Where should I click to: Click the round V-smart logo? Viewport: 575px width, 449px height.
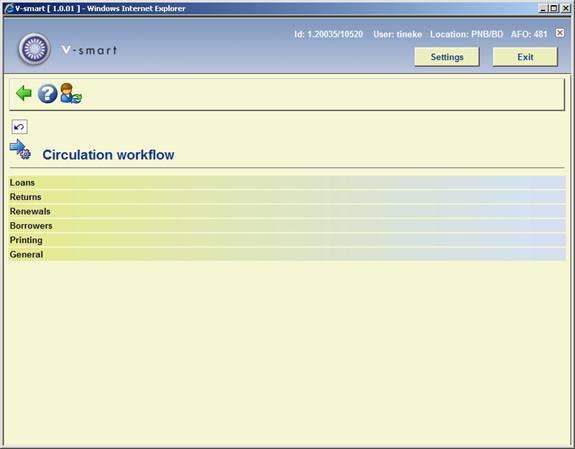34,49
